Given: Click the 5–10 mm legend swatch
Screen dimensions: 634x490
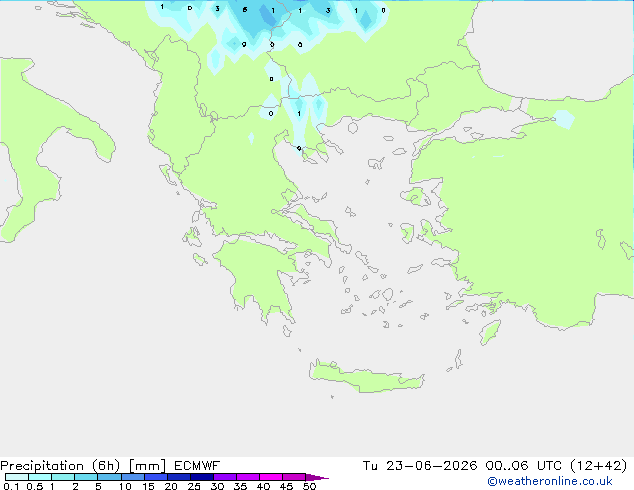Looking at the screenshot, I should (109, 477).
